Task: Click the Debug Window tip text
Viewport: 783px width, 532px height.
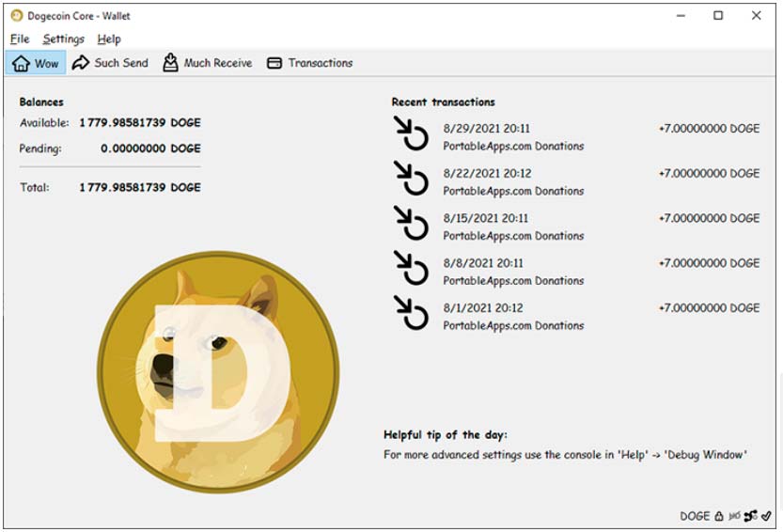Action: click(565, 455)
